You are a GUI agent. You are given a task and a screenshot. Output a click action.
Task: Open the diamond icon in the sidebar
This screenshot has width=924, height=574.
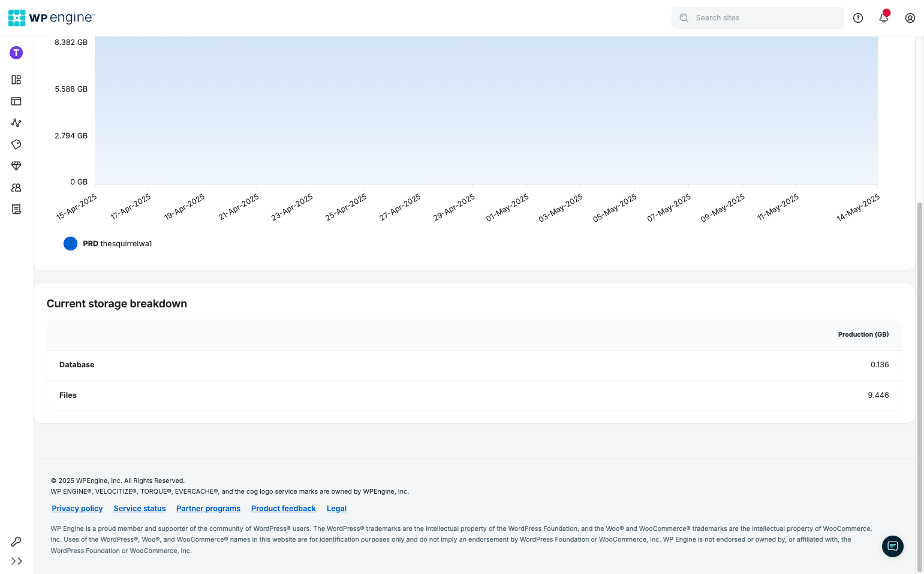16,166
